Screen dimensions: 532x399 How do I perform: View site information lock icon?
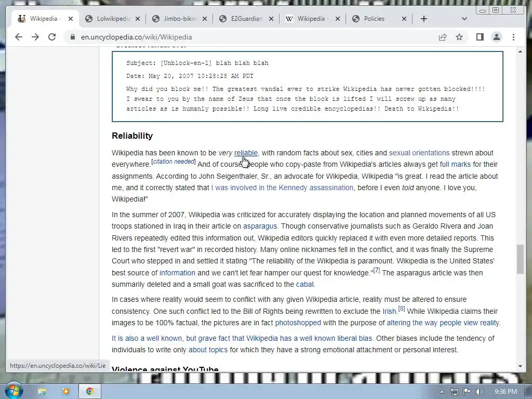(x=73, y=37)
